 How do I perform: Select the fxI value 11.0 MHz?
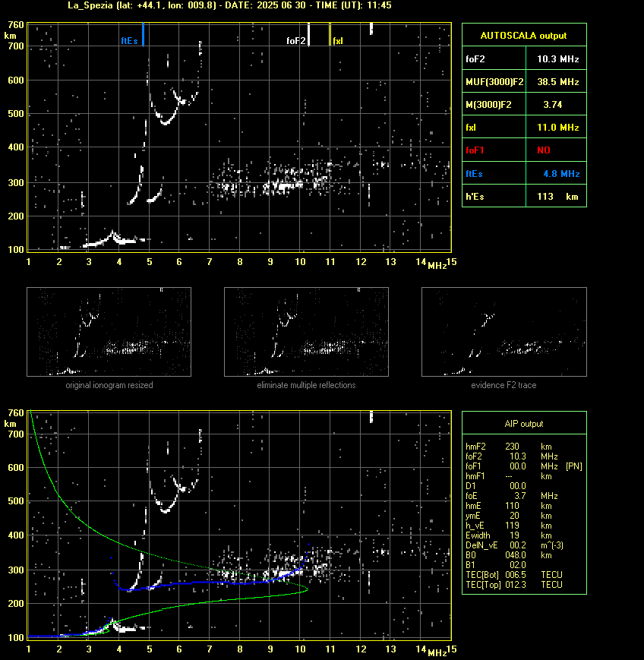coord(557,127)
